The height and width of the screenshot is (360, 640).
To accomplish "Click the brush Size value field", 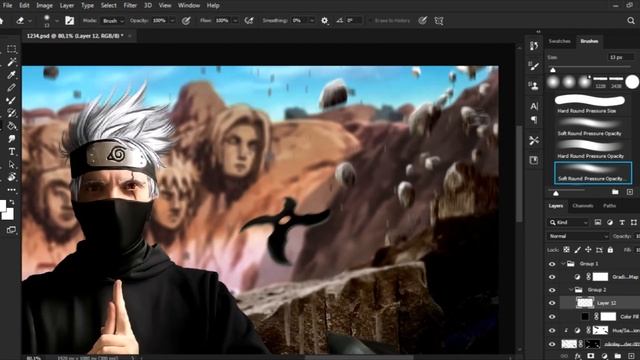I will tap(620, 58).
